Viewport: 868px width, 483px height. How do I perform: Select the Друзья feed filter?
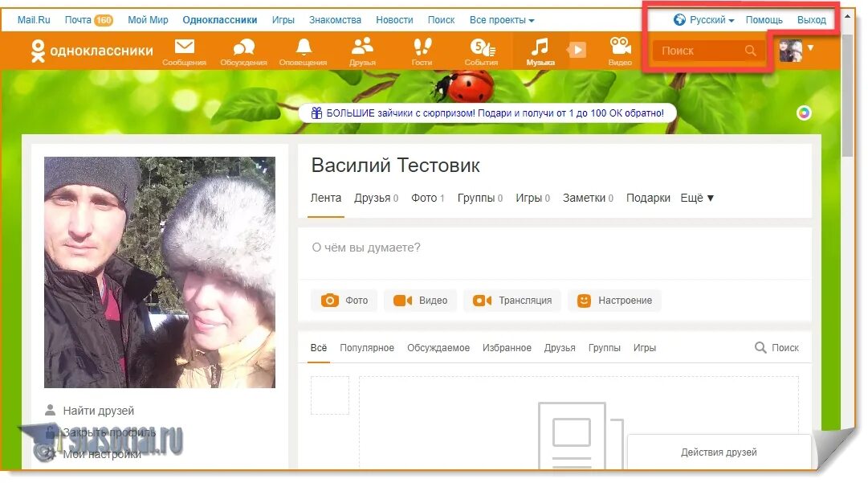tap(559, 347)
